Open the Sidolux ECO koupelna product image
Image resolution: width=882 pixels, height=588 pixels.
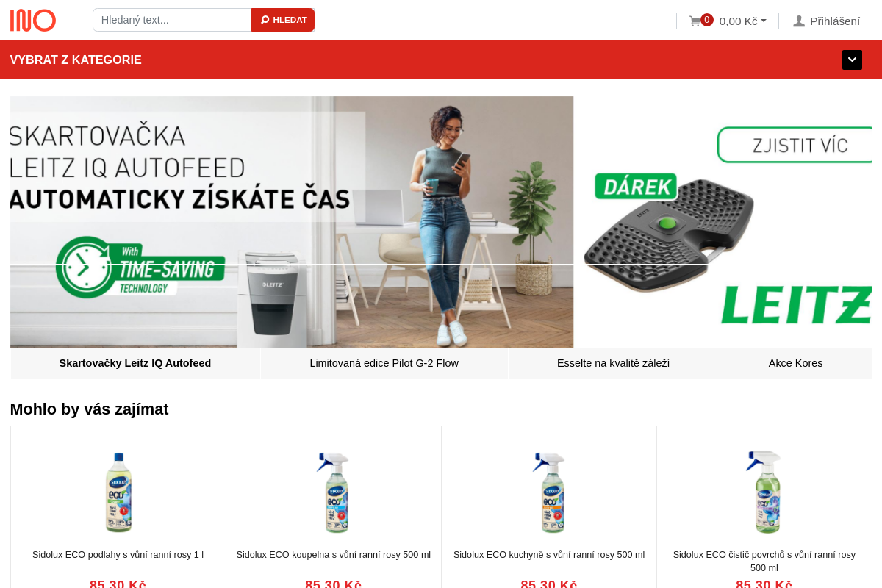(334, 492)
